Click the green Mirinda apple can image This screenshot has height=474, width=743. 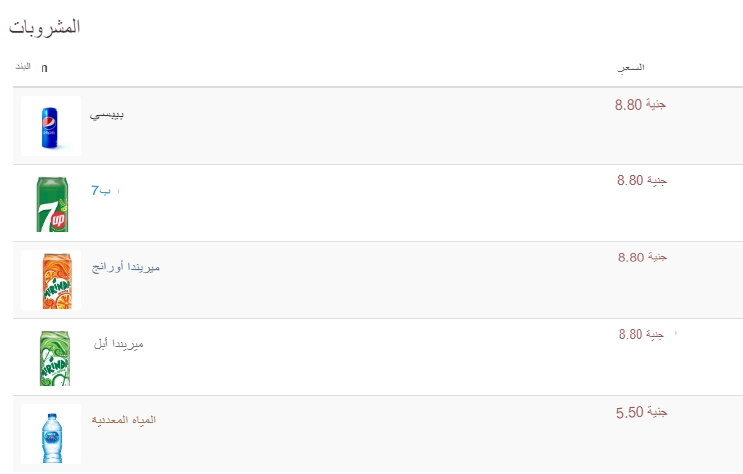pos(54,358)
